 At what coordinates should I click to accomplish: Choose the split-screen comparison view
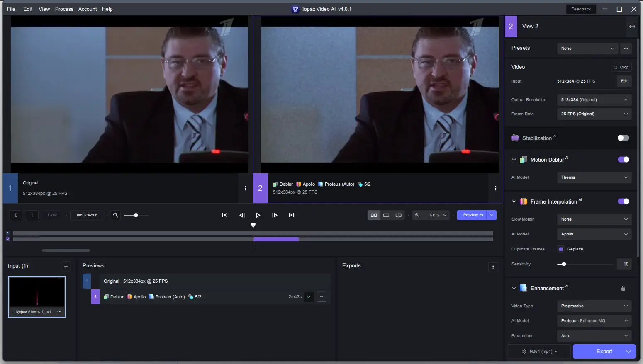pyautogui.click(x=398, y=215)
